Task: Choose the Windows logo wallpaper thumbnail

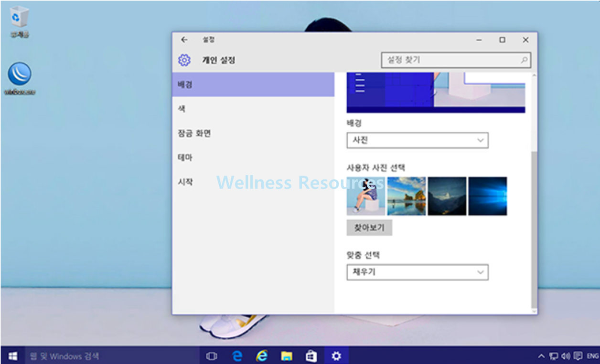Action: [488, 196]
